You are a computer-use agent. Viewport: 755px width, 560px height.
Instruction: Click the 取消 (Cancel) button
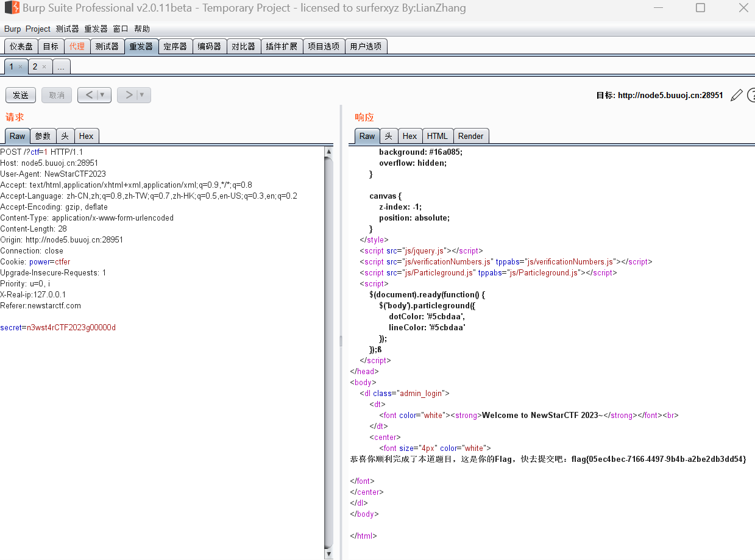pos(57,95)
